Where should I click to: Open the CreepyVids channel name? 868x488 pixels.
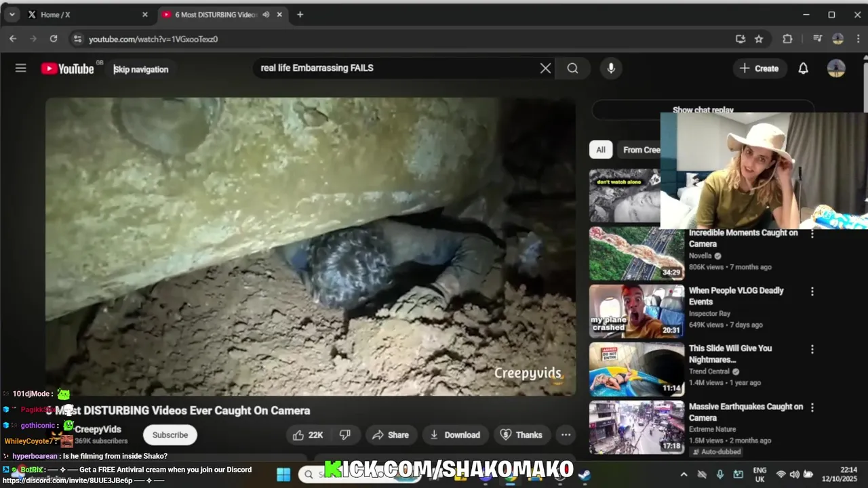(98, 429)
